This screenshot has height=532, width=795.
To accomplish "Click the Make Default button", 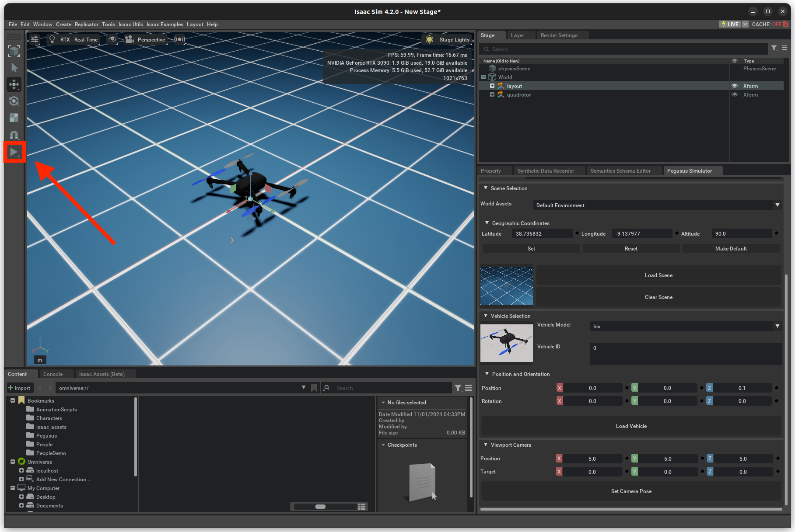I will pyautogui.click(x=731, y=249).
